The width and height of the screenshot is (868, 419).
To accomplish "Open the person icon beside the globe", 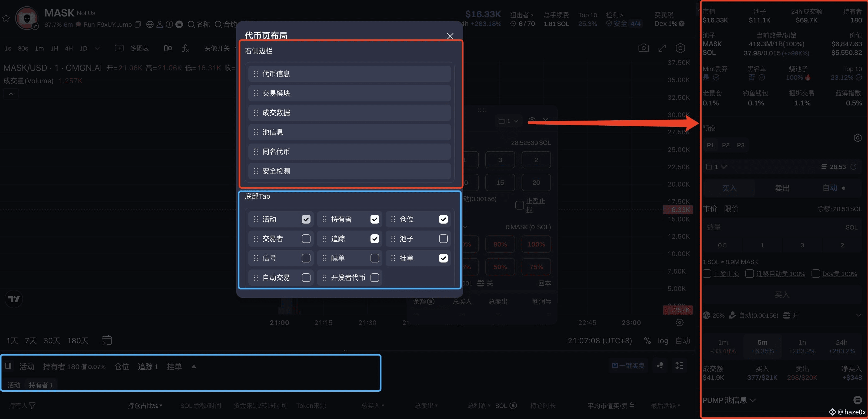I will pyautogui.click(x=160, y=25).
